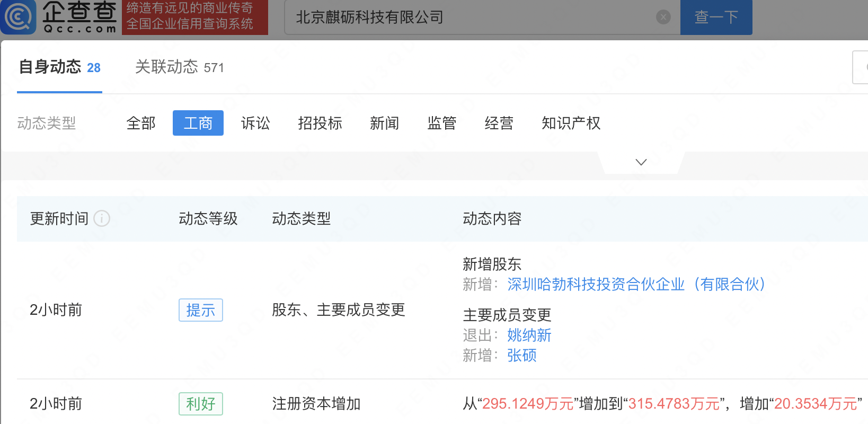Viewport: 868px width, 424px height.
Task: Choose the 经营 filter
Action: (x=499, y=123)
